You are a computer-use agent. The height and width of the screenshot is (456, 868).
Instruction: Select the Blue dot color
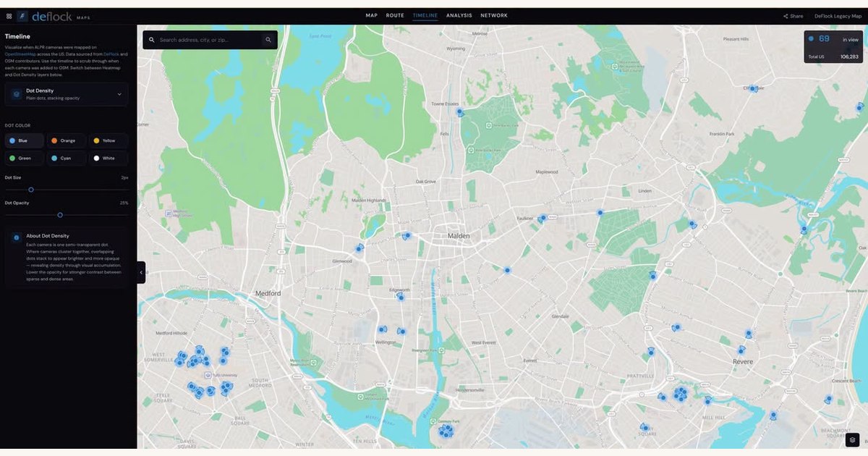tap(25, 140)
